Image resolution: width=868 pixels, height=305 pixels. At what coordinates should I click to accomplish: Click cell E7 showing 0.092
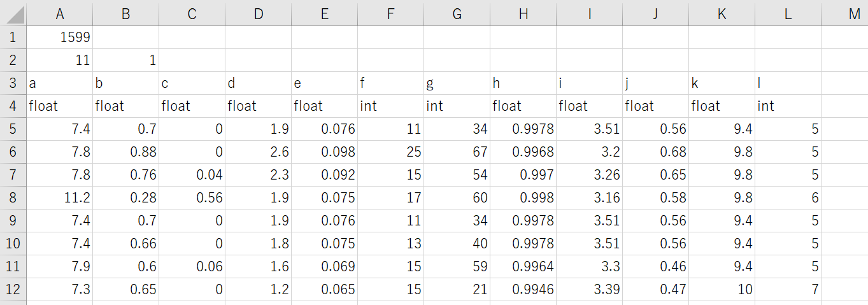coord(324,174)
